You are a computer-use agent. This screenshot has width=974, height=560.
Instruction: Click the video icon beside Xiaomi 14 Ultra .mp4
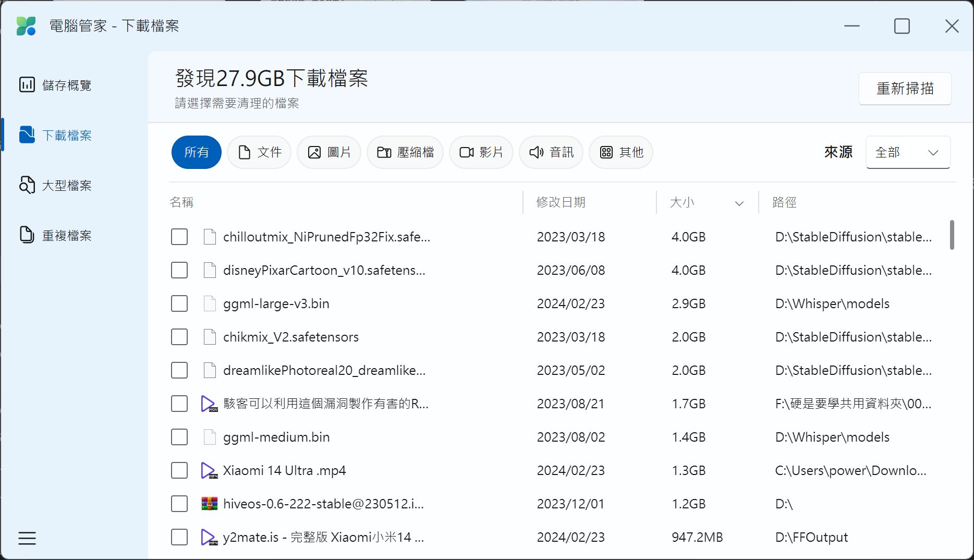point(209,470)
